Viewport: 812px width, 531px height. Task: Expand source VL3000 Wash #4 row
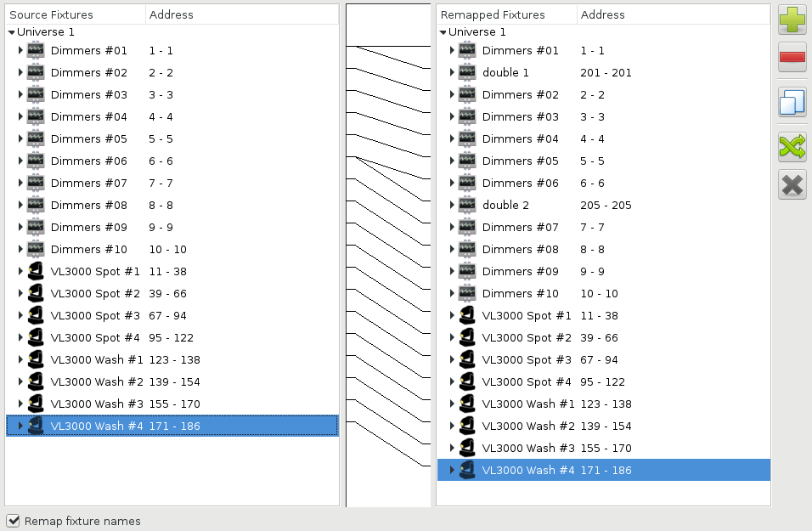(x=20, y=426)
